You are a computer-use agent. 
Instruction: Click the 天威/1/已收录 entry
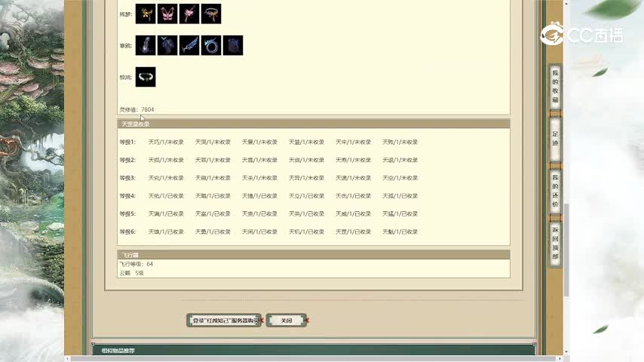tap(353, 214)
